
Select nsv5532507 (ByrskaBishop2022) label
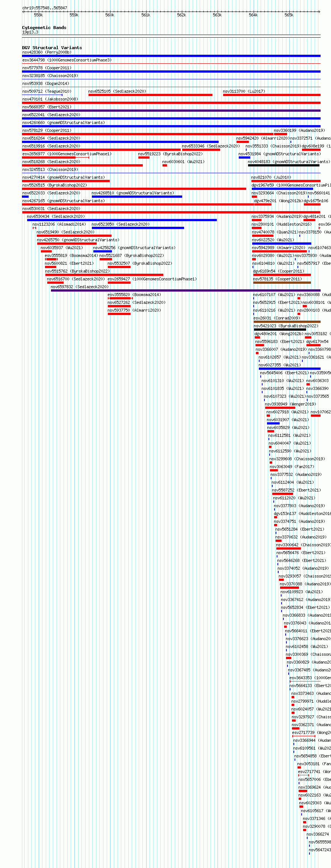140,264
